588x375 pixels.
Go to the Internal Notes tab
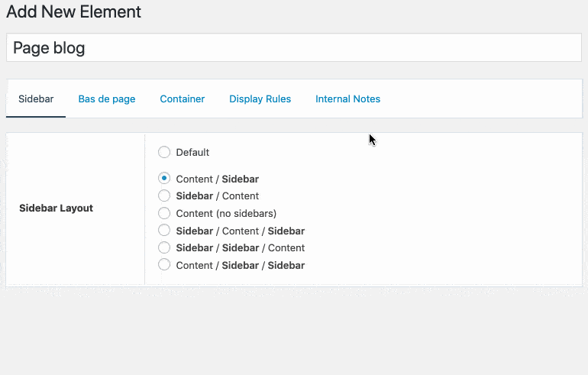[347, 99]
